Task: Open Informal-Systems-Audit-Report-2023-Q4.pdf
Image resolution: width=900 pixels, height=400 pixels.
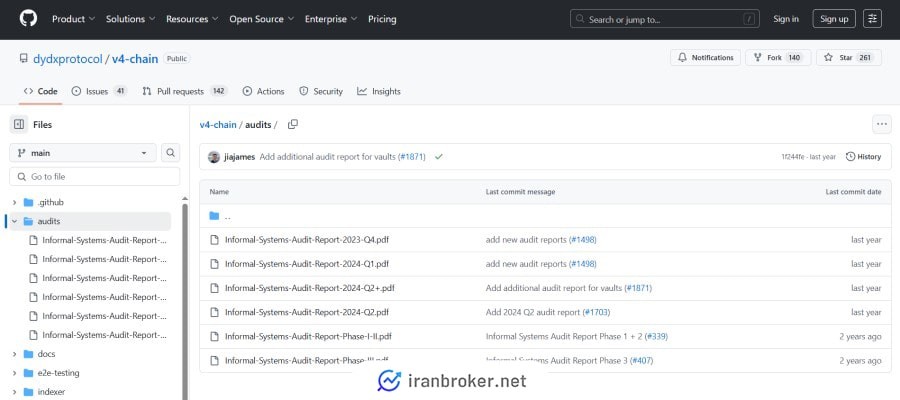Action: (307, 240)
